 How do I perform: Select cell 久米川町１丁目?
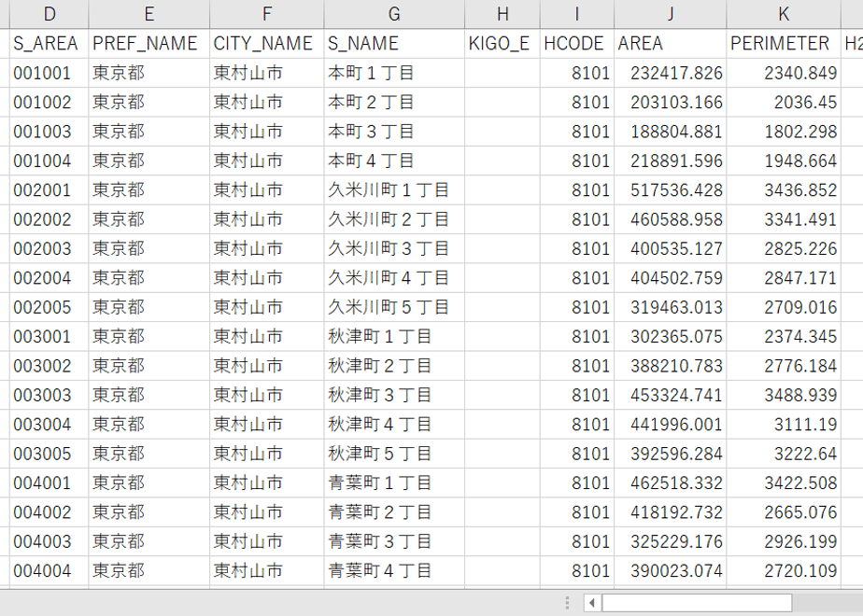(394, 189)
